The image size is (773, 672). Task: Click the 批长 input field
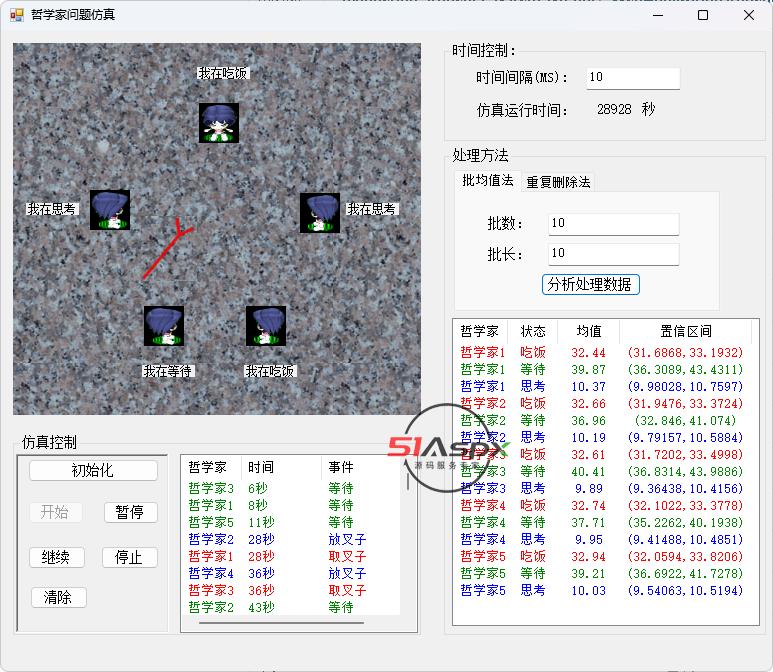click(x=613, y=254)
